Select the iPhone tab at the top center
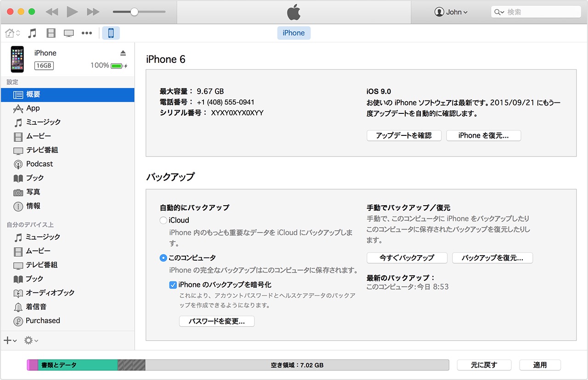 pyautogui.click(x=294, y=33)
